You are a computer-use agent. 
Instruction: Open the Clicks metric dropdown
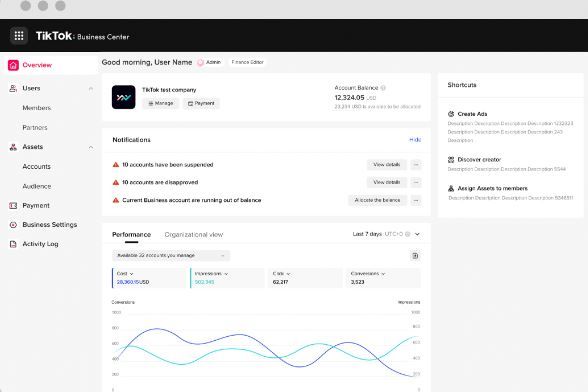[288, 274]
